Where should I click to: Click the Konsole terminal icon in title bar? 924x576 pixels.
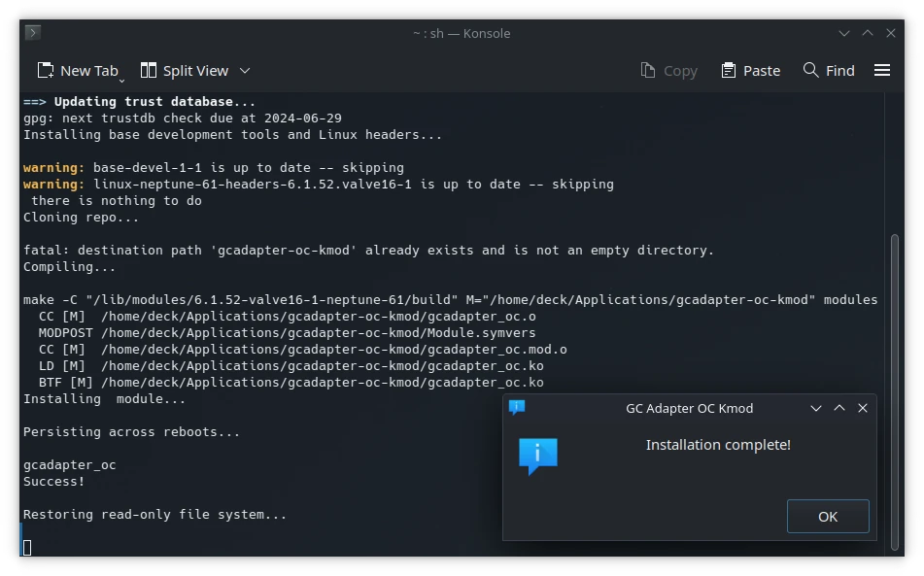(33, 32)
